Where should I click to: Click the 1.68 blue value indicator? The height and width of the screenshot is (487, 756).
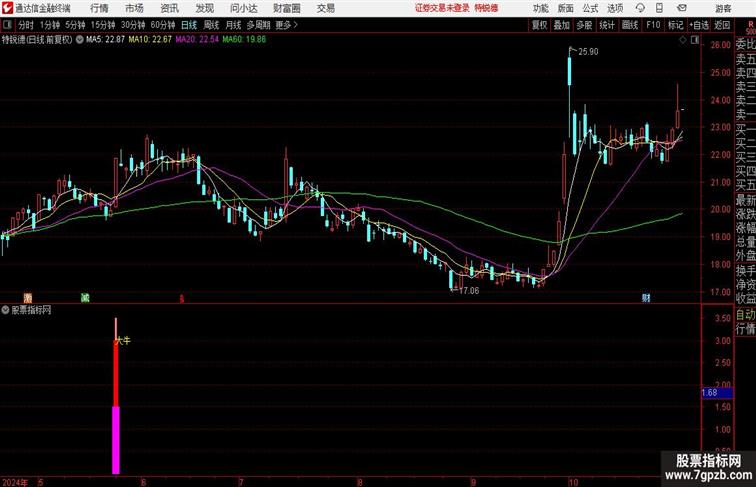pos(717,393)
